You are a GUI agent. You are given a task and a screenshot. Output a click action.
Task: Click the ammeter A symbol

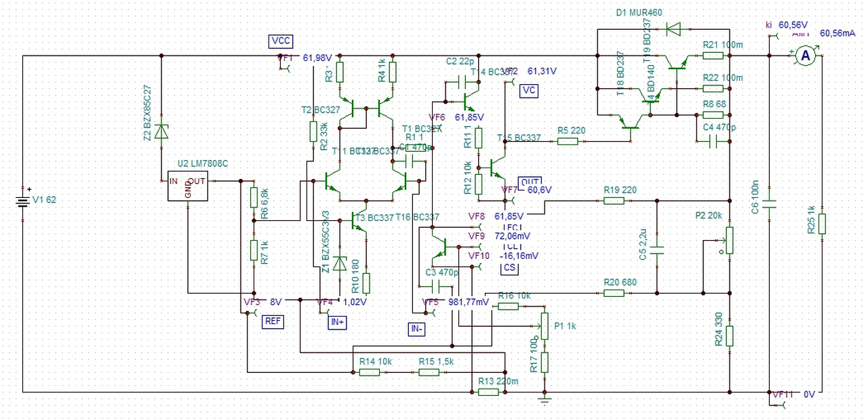coord(806,56)
